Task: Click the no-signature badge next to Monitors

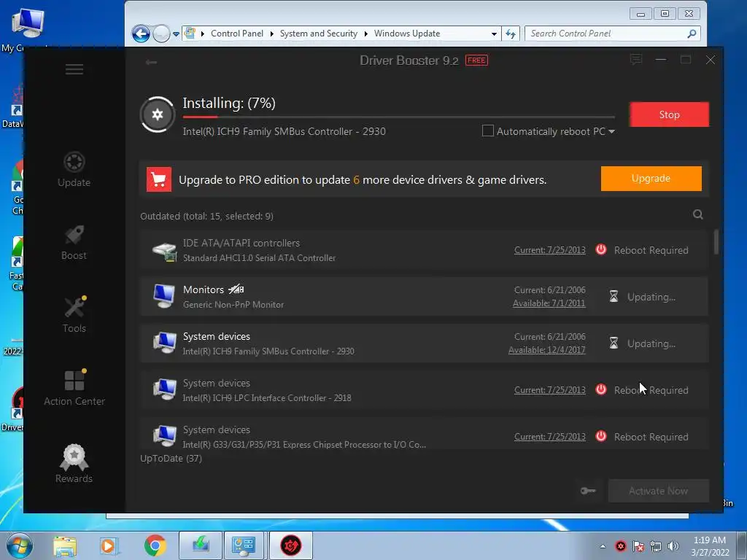Action: pos(236,289)
